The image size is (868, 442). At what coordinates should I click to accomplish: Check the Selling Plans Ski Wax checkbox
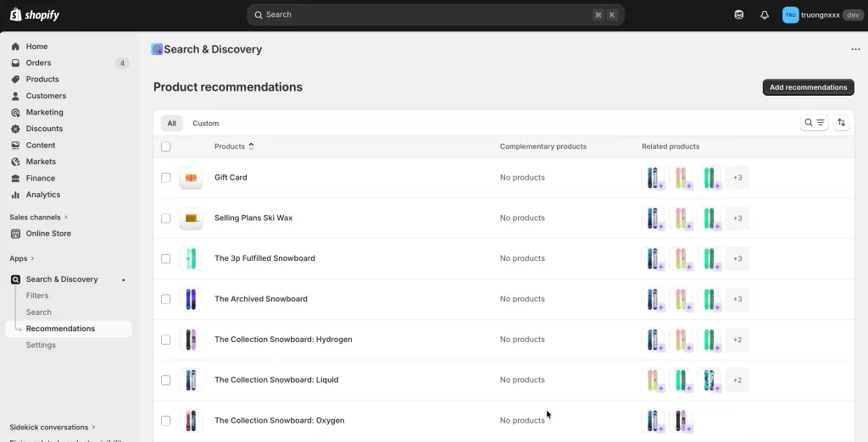[x=165, y=218]
